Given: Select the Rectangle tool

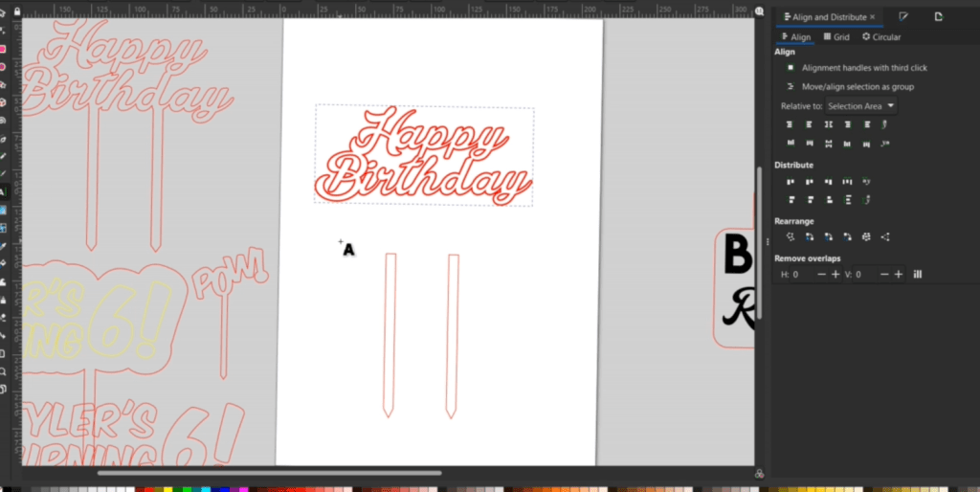Looking at the screenshot, I should [4, 49].
